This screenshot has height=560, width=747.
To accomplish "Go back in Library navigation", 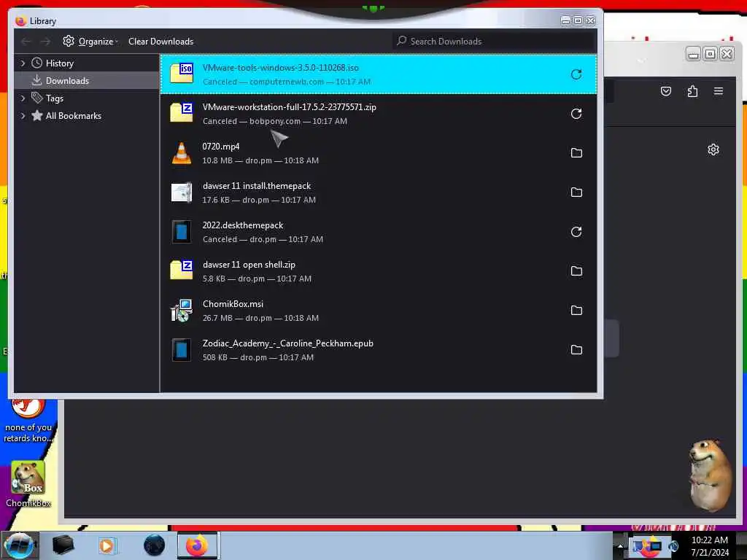I will (x=26, y=42).
